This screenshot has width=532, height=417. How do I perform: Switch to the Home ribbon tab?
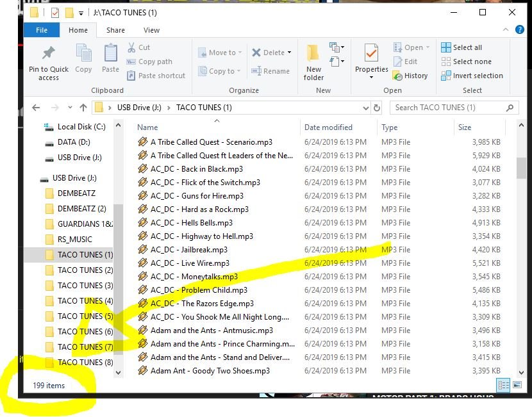click(x=78, y=30)
